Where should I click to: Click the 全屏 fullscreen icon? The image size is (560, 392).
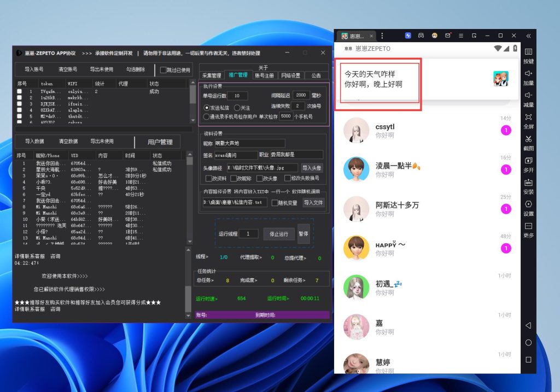coord(528,120)
